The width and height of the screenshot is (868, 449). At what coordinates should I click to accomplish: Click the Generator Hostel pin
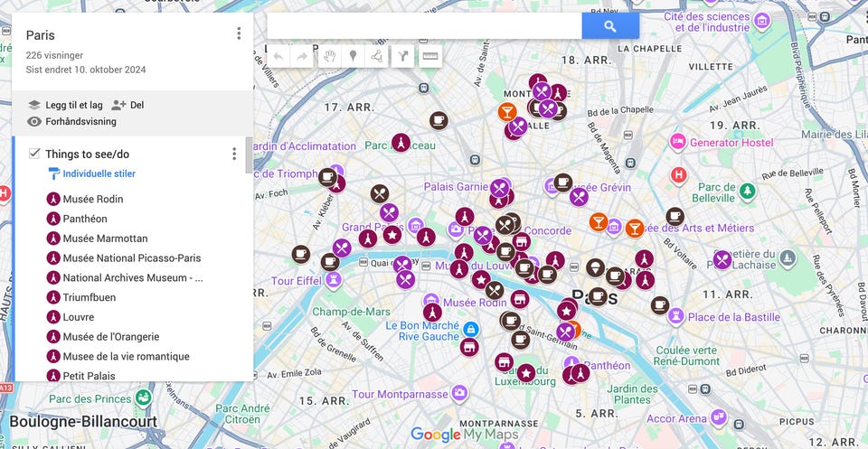pyautogui.click(x=677, y=142)
